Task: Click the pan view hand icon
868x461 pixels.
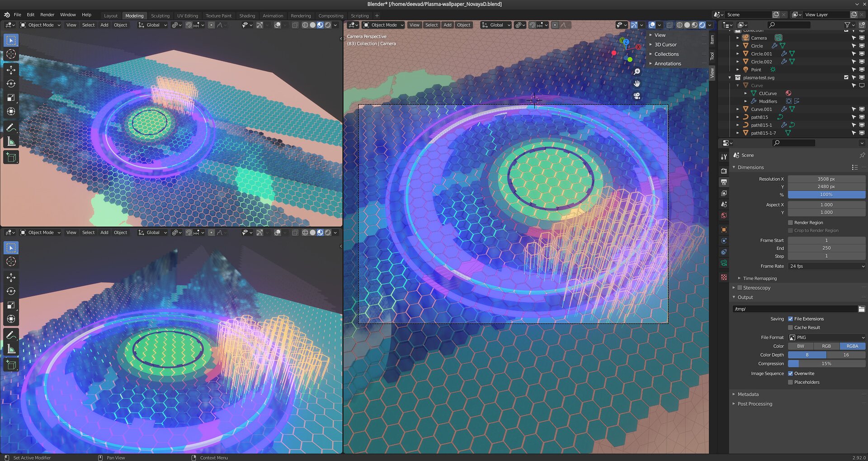Action: (x=637, y=84)
